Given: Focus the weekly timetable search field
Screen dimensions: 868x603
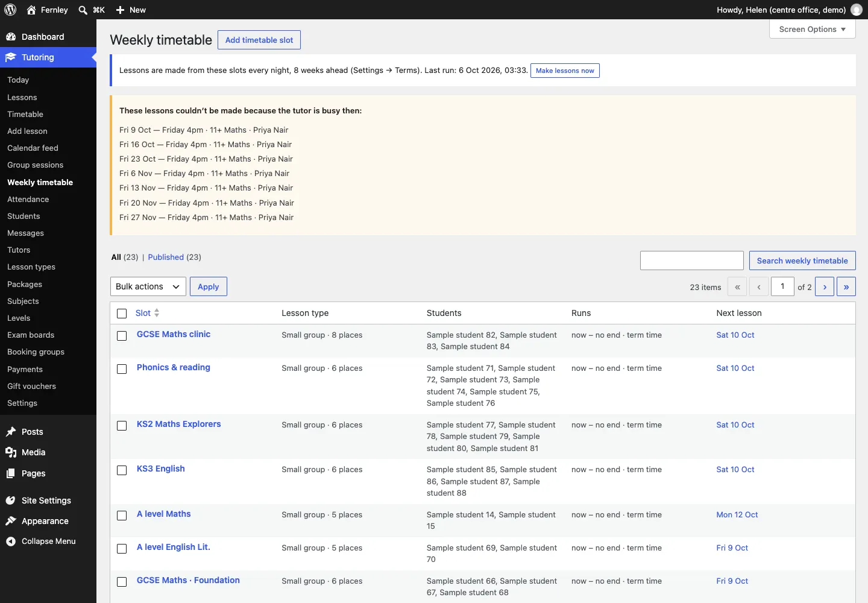Looking at the screenshot, I should coord(691,260).
